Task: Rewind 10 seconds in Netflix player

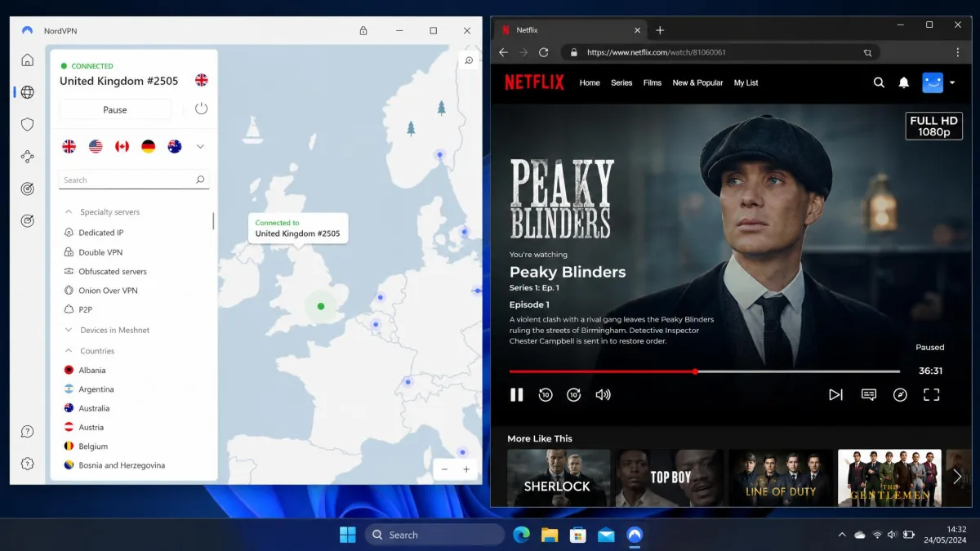Action: [546, 394]
